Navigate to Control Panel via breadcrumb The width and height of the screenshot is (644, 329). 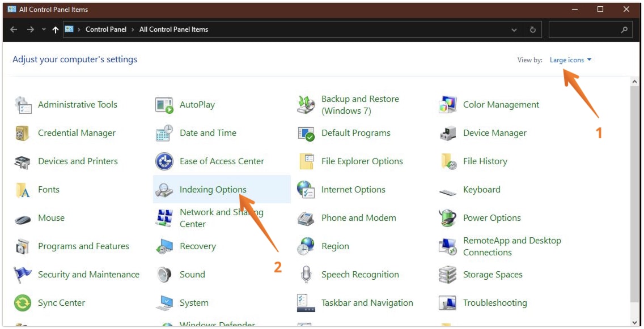(106, 29)
